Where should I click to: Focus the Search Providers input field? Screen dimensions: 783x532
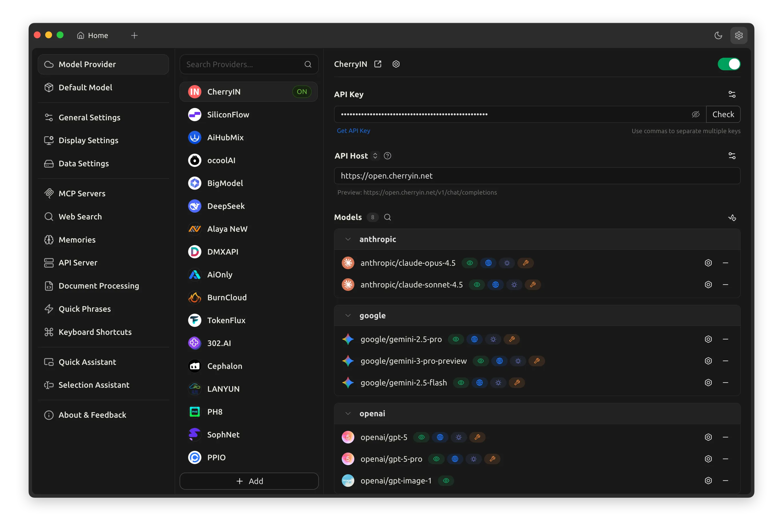[x=243, y=64]
